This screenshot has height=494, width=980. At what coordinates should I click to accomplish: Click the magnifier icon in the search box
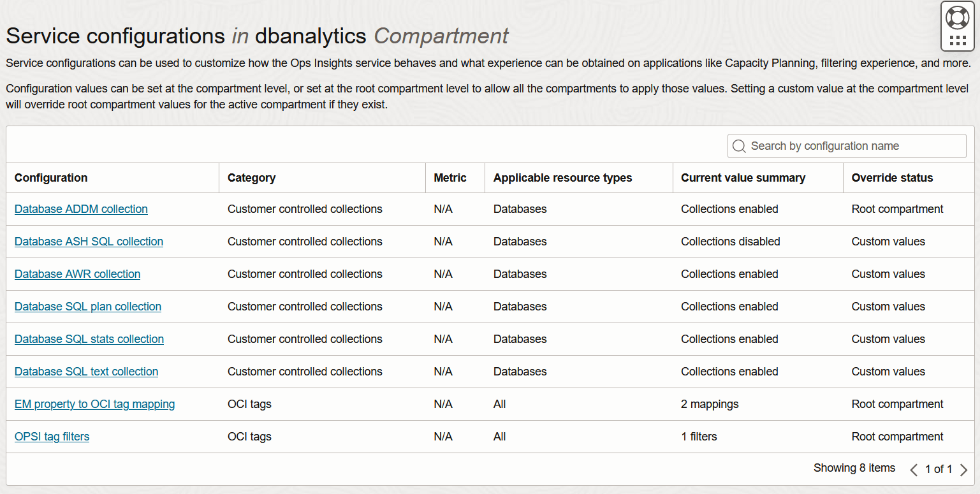(739, 146)
